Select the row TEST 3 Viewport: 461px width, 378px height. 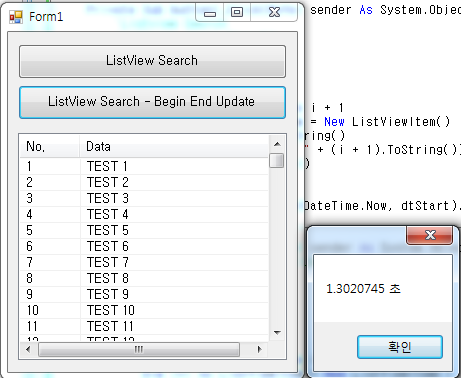pos(144,198)
